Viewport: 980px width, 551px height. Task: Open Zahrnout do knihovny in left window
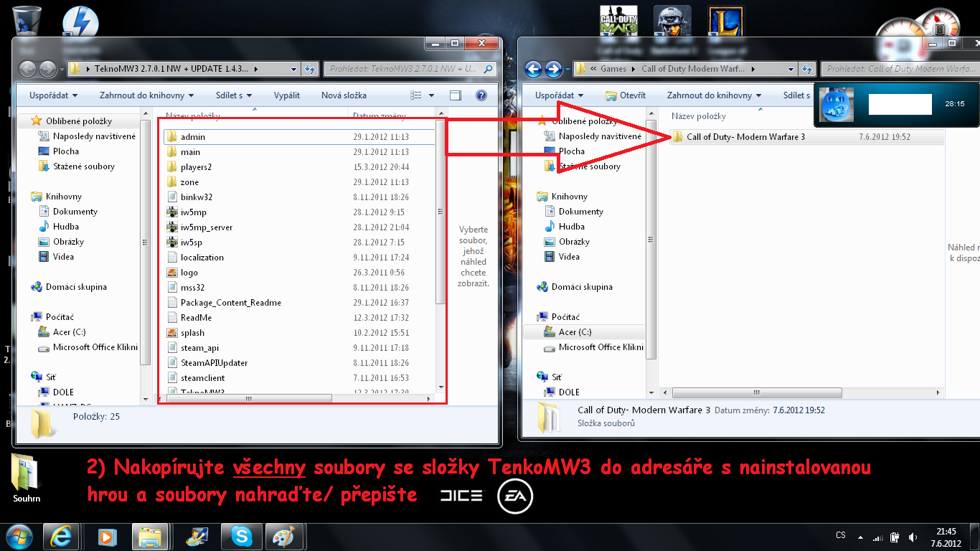click(x=147, y=95)
